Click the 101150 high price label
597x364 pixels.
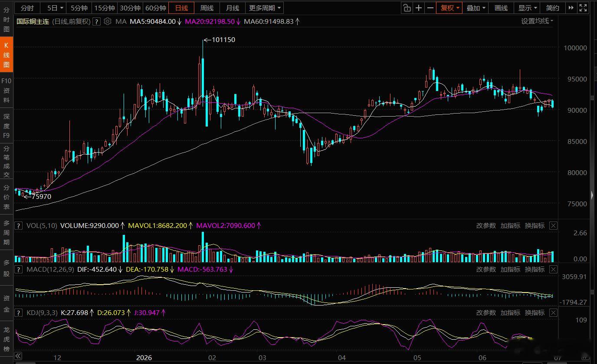pos(223,39)
